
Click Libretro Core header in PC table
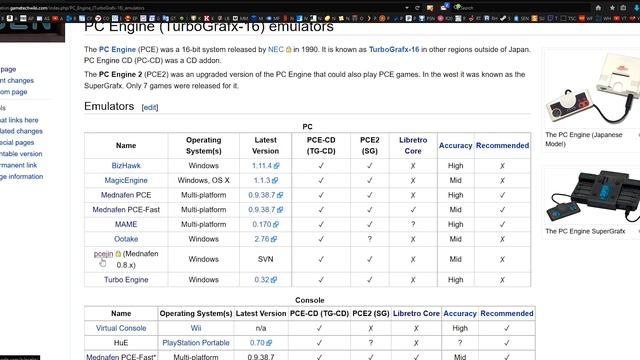pyautogui.click(x=413, y=146)
